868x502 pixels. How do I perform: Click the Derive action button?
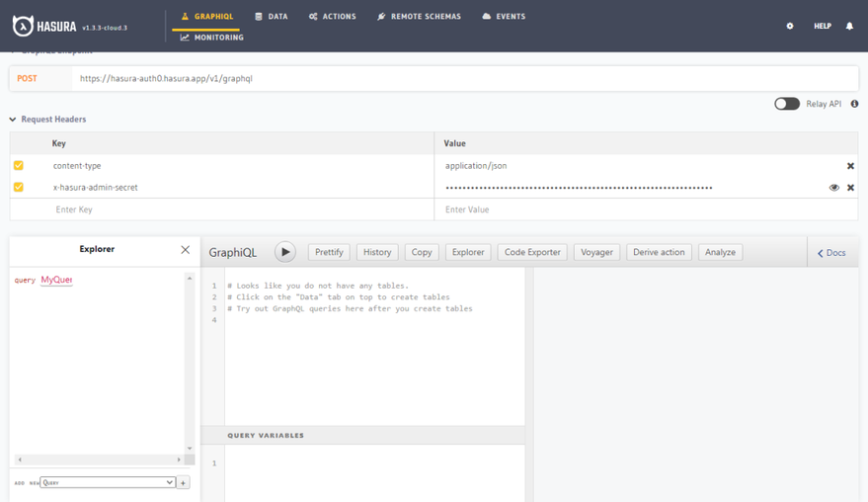point(659,252)
